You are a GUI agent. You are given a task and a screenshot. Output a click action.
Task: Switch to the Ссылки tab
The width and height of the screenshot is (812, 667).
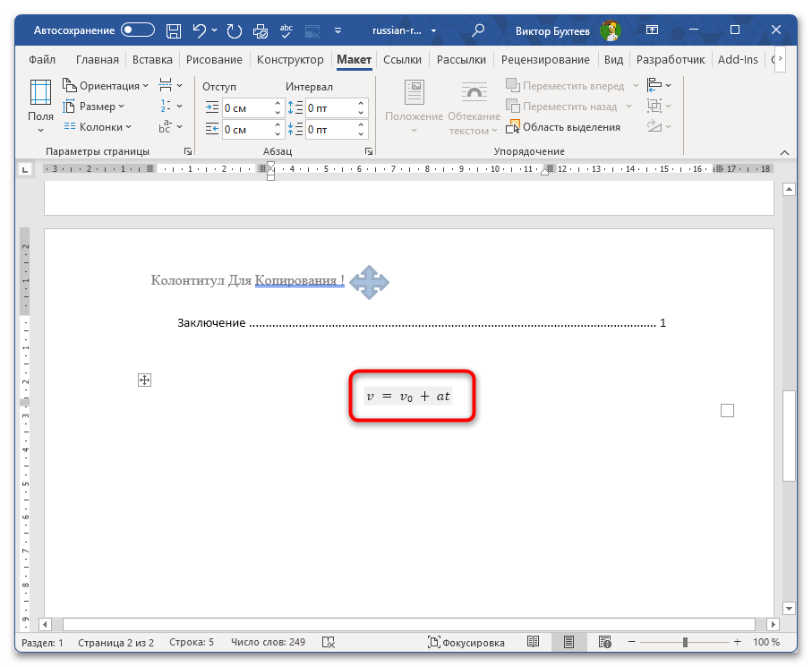(402, 60)
